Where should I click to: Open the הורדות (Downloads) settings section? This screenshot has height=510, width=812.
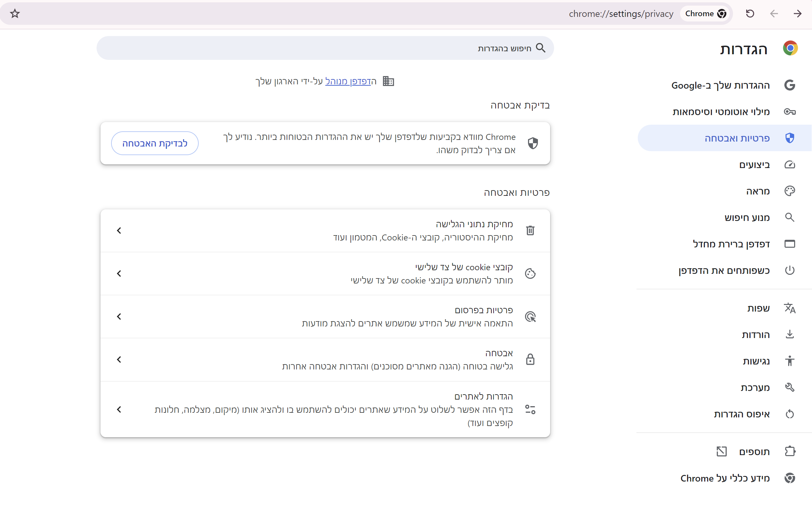(x=755, y=335)
